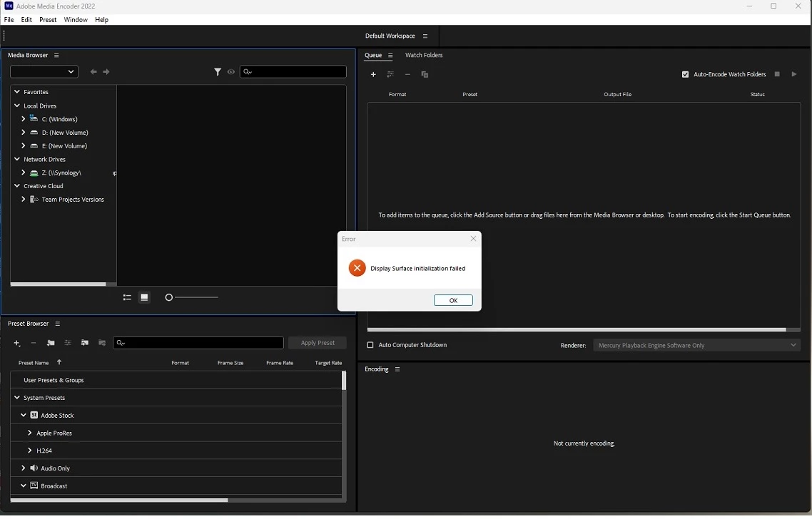Select User Presets & Groups row
Viewport: 812px width, 519px height.
(176, 380)
